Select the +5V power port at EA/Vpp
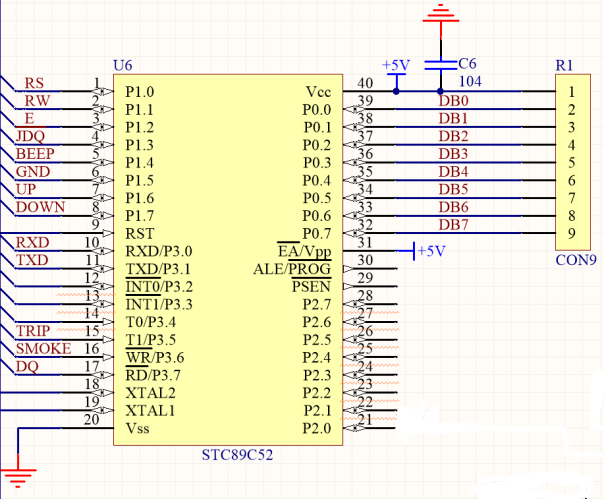This screenshot has width=605, height=499. pos(422,251)
